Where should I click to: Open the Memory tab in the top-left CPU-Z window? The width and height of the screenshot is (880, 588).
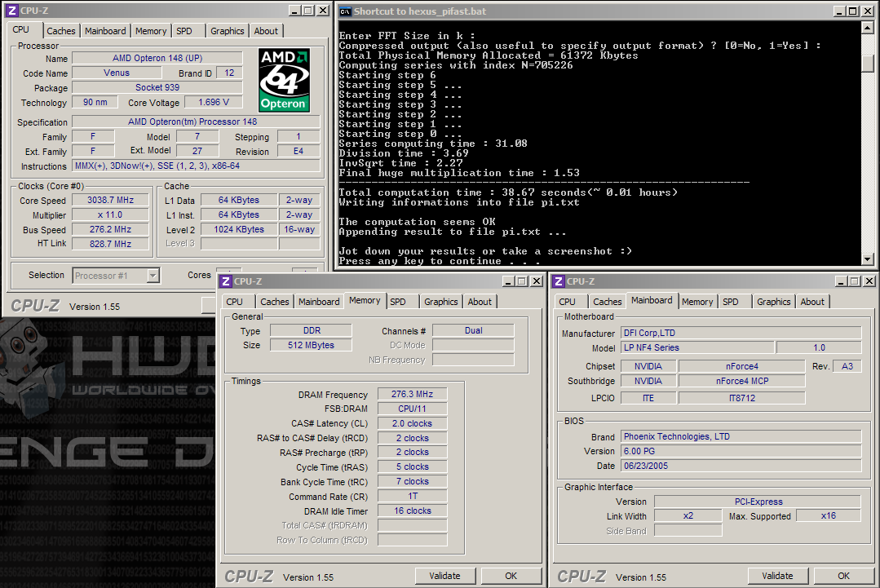(151, 31)
